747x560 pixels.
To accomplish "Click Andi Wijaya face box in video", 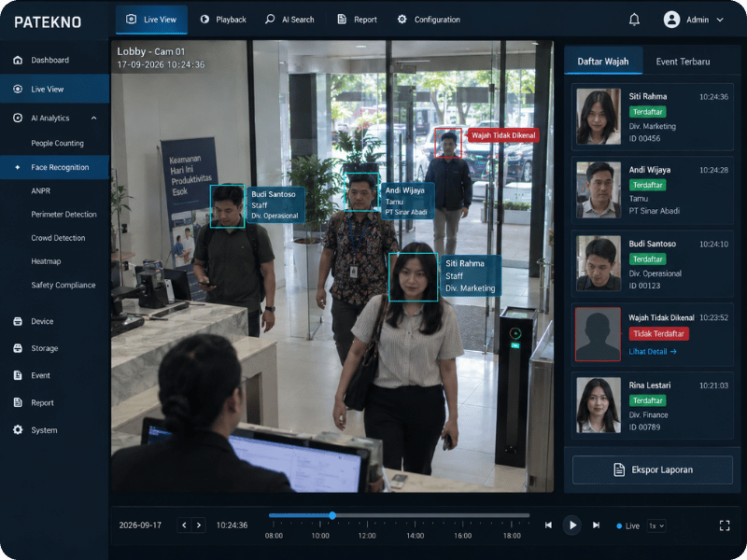I will coord(361,191).
